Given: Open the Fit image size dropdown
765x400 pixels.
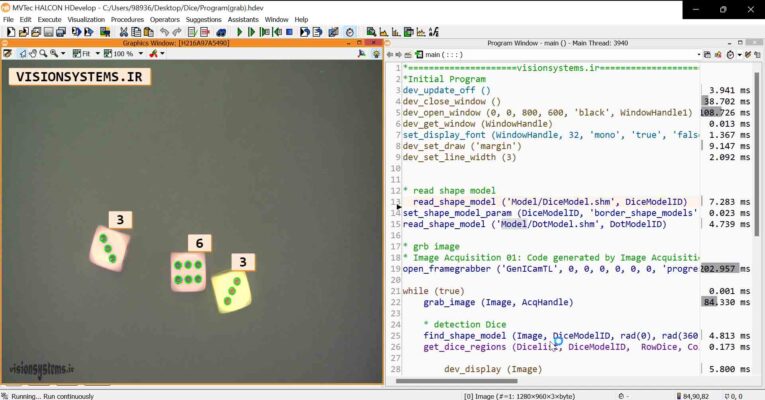Looking at the screenshot, I should click(x=98, y=54).
